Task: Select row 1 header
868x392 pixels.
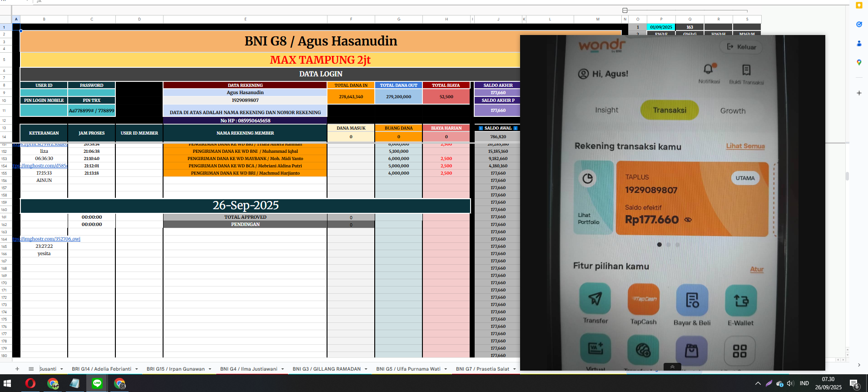Action: (4, 27)
